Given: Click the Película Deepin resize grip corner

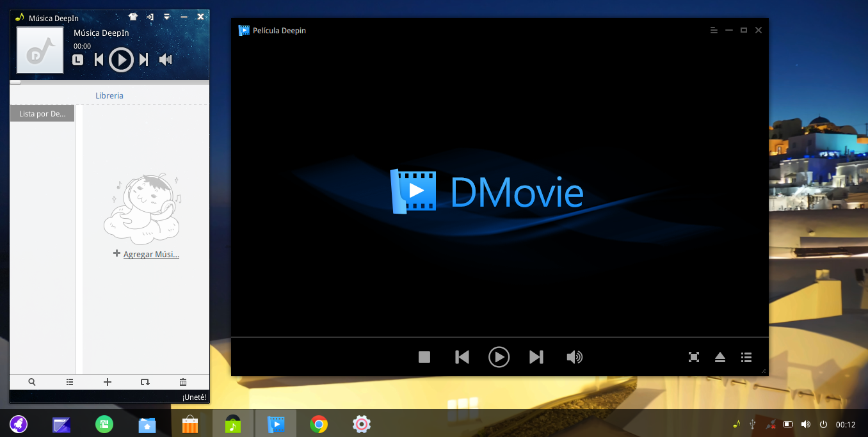Looking at the screenshot, I should pyautogui.click(x=764, y=372).
